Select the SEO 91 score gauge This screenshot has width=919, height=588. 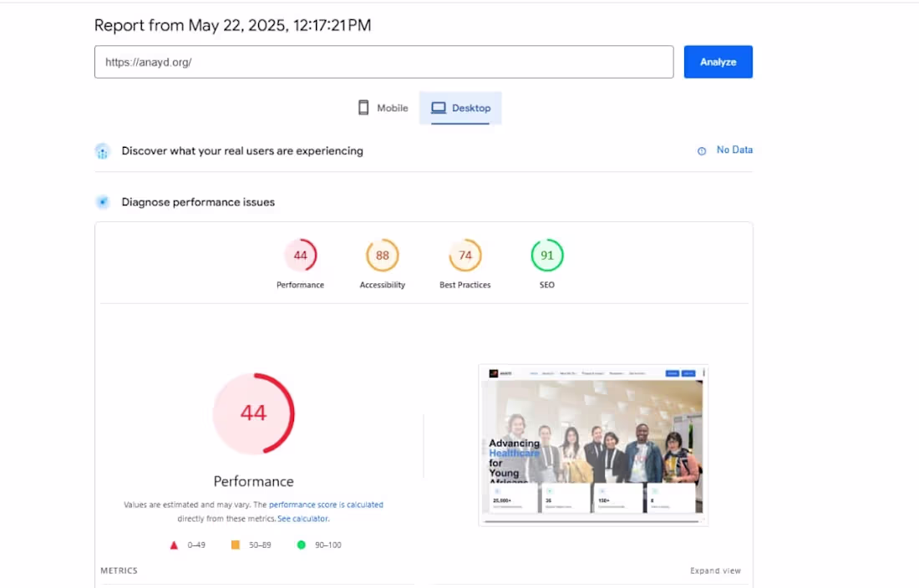(547, 256)
